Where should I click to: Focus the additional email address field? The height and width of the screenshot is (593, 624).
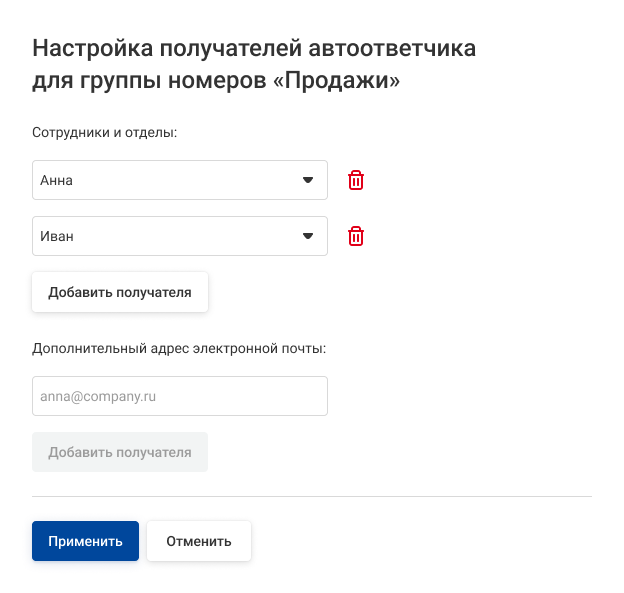(x=180, y=396)
